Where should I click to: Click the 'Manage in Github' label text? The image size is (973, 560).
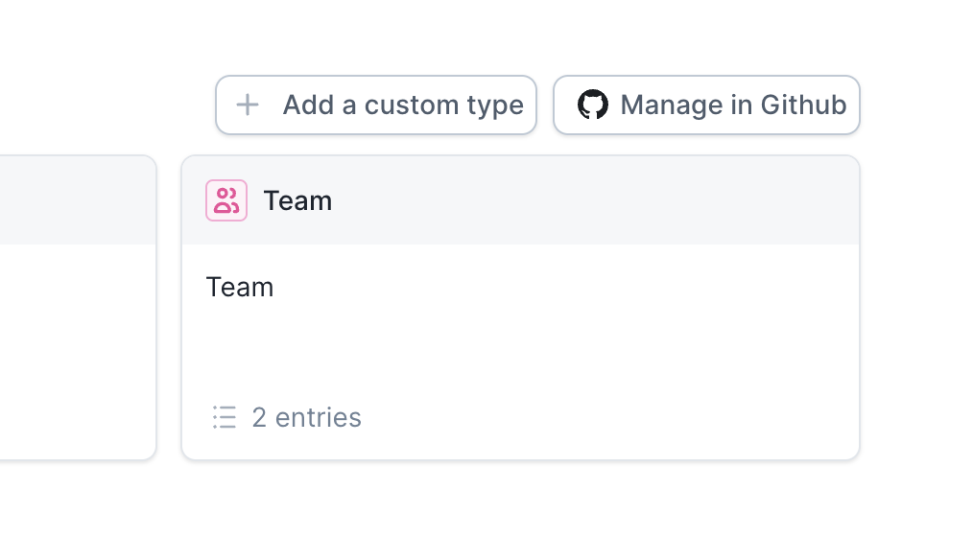[x=733, y=105]
